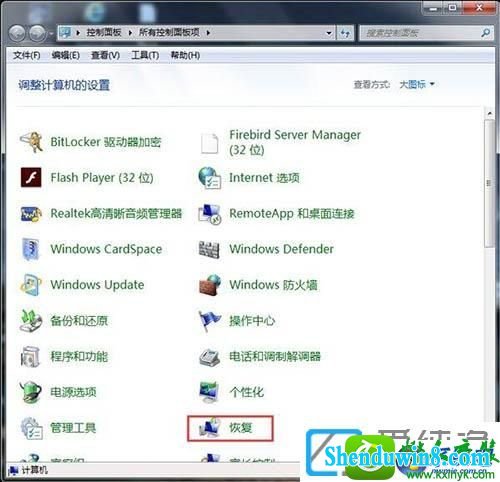Click the Personalization (个性化) monitor icon
The height and width of the screenshot is (482, 500).
(x=209, y=392)
